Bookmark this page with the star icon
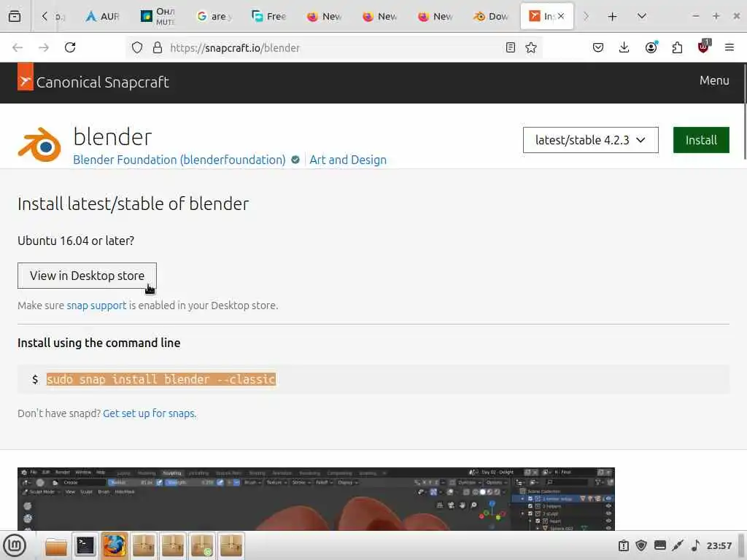The image size is (747, 560). (x=531, y=47)
